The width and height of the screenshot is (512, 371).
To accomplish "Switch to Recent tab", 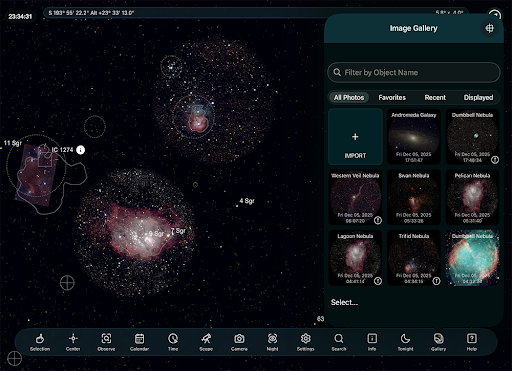I will coord(435,97).
